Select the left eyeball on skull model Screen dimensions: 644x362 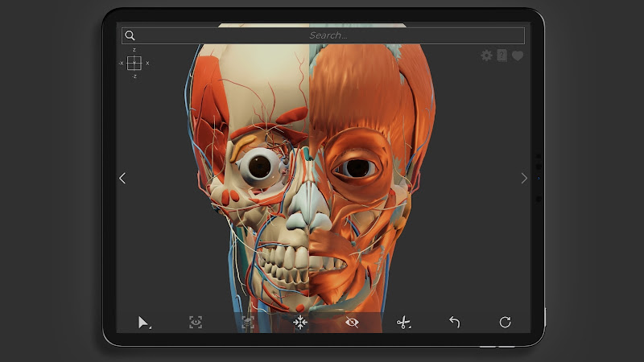point(258,167)
